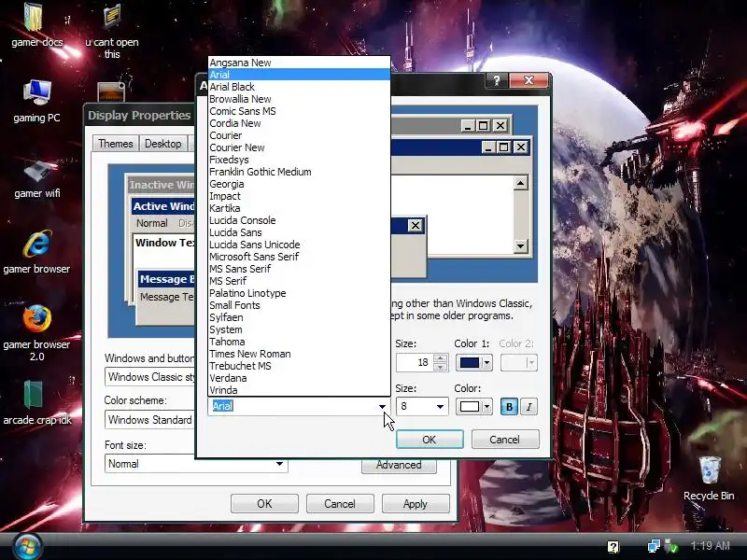Image resolution: width=747 pixels, height=560 pixels.
Task: Close the Advanced Appearance dialog
Action: (x=529, y=80)
